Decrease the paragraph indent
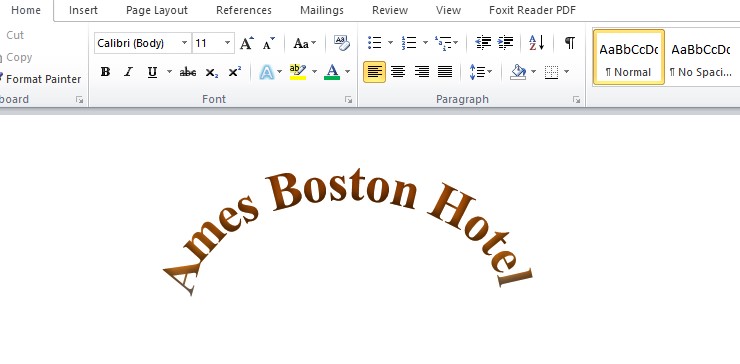 tap(483, 43)
